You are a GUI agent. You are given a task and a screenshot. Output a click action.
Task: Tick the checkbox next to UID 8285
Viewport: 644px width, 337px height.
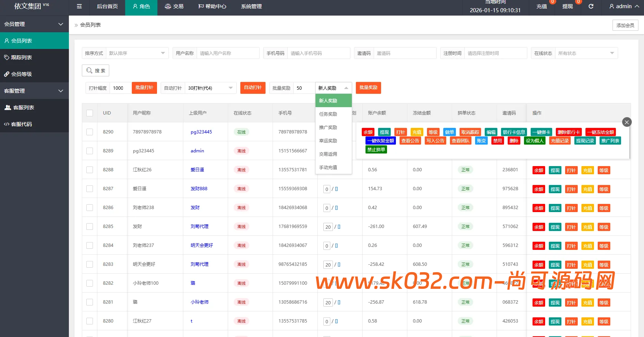89,226
